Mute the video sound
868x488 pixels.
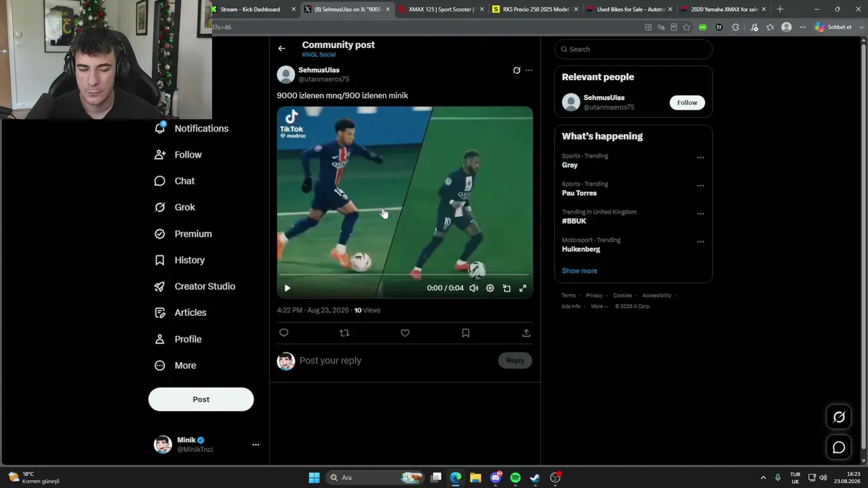(x=473, y=288)
